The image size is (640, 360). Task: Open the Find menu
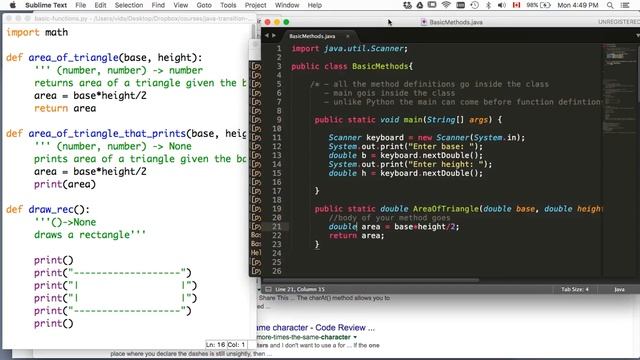(x=158, y=5)
